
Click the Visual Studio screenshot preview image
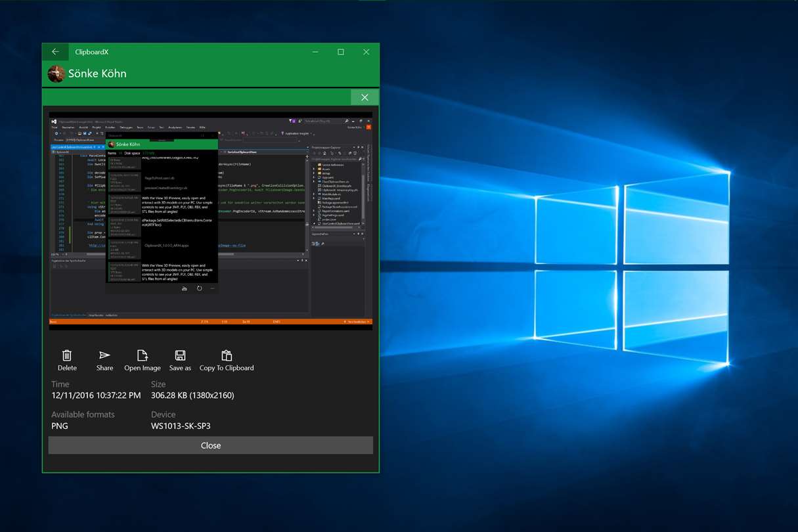click(x=211, y=221)
